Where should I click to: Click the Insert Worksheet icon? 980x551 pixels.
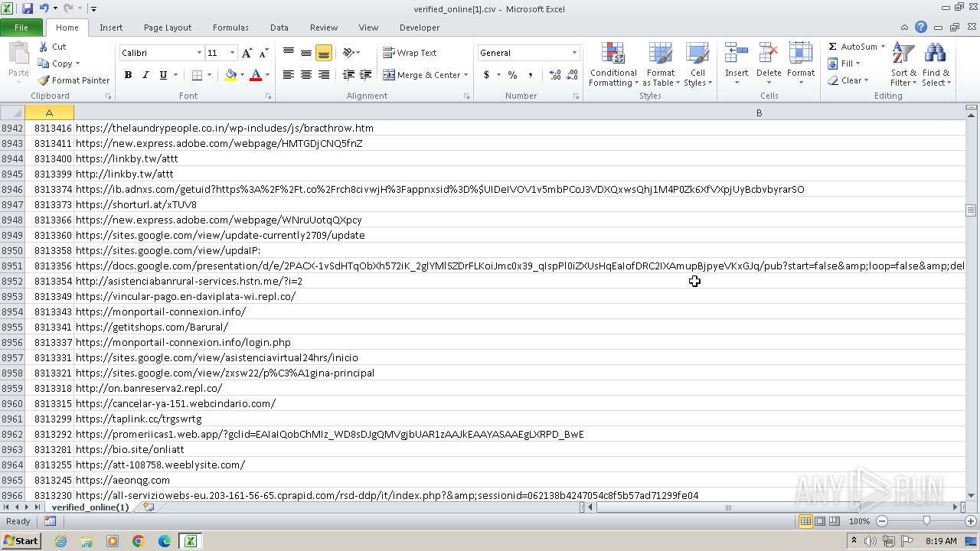pos(149,507)
